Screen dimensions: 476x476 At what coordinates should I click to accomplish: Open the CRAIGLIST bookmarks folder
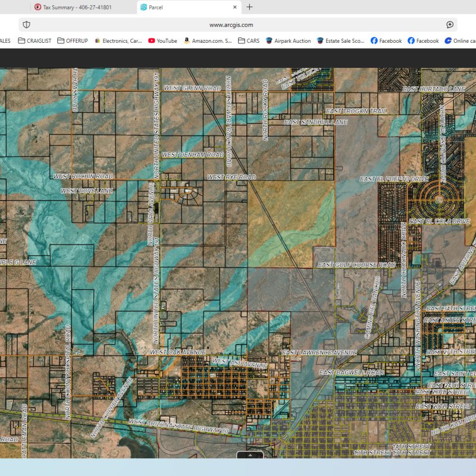coord(35,40)
